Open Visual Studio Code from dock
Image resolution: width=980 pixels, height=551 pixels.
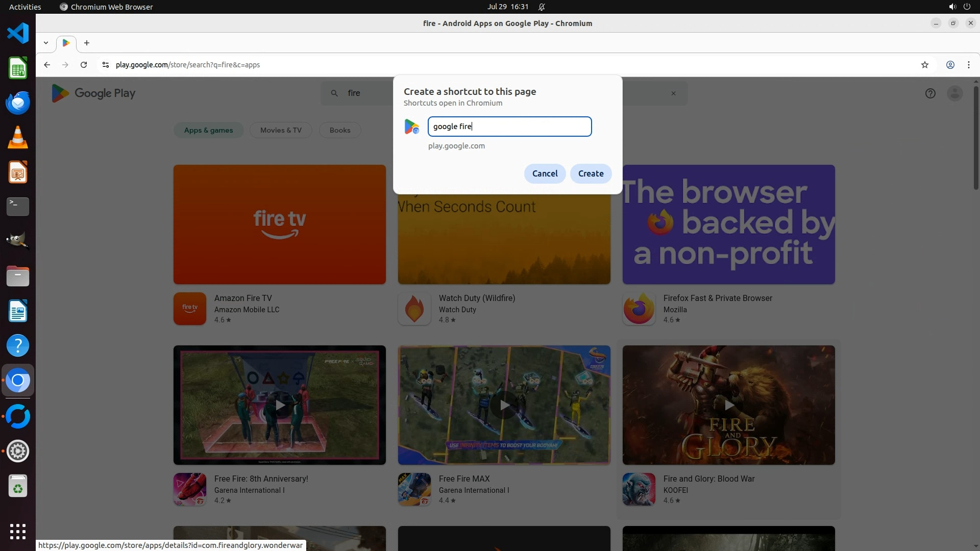[18, 33]
